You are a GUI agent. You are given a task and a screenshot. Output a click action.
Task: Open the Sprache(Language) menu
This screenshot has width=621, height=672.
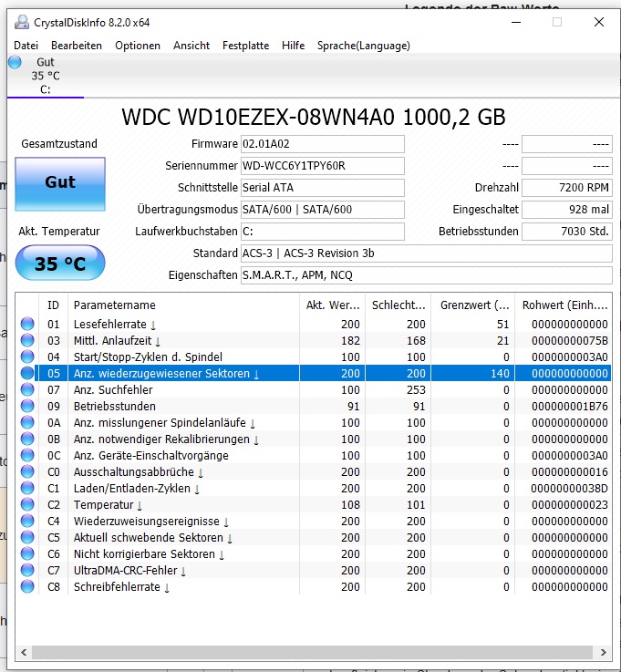click(x=364, y=46)
